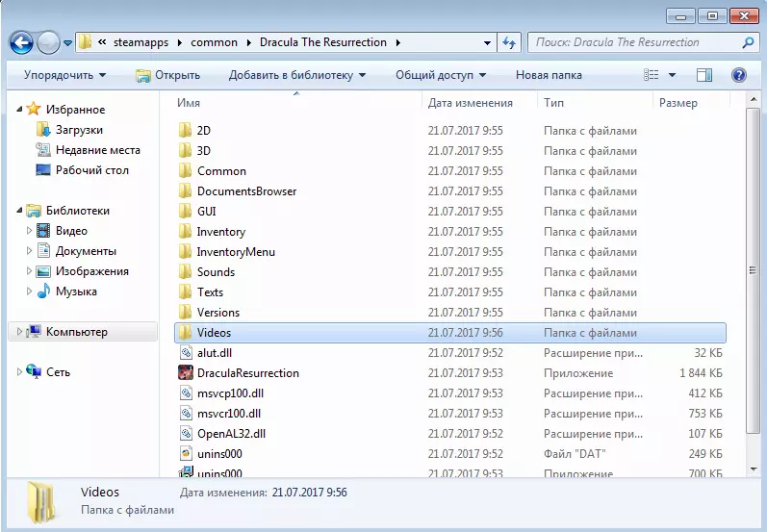Open Рабочий стол in favorites
The image size is (767, 532).
click(92, 170)
